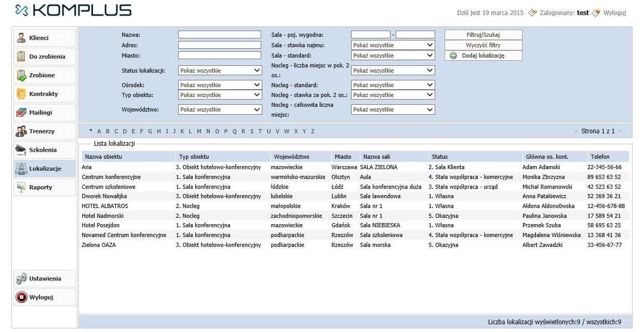The image size is (644, 332).
Task: Select Hotel Posejdon row
Action: 355,225
